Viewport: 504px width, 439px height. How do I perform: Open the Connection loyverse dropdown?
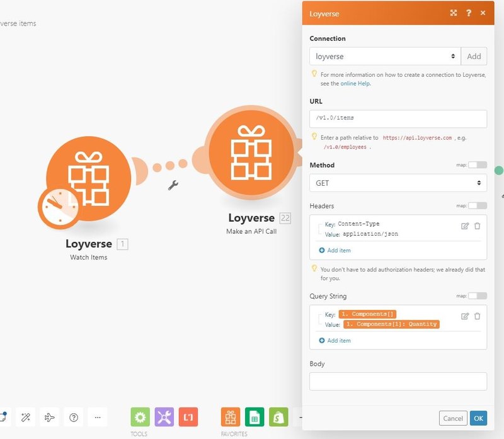[x=385, y=56]
